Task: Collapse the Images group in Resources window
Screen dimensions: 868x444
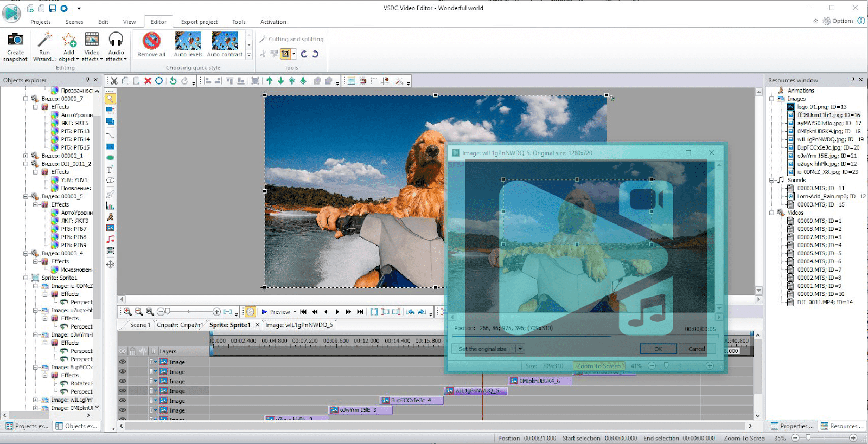Action: click(771, 99)
